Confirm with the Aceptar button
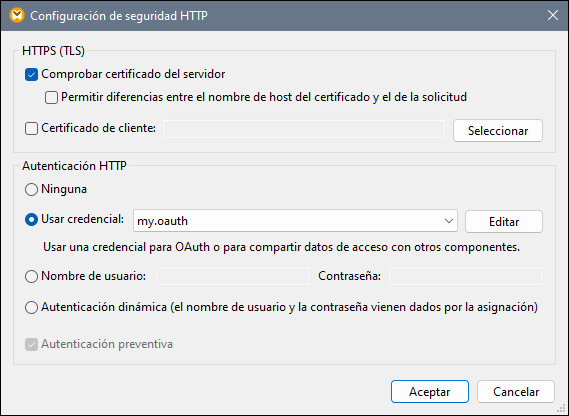 (430, 392)
